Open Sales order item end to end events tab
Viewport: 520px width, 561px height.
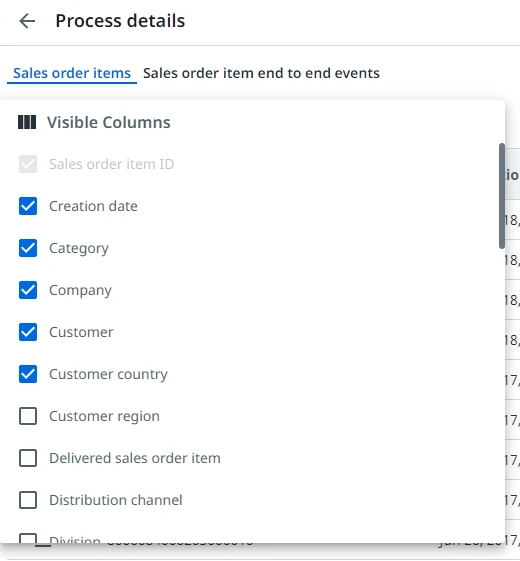[261, 73]
